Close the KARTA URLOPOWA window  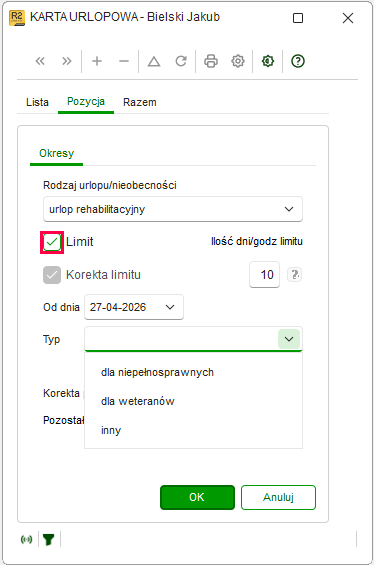tap(348, 18)
